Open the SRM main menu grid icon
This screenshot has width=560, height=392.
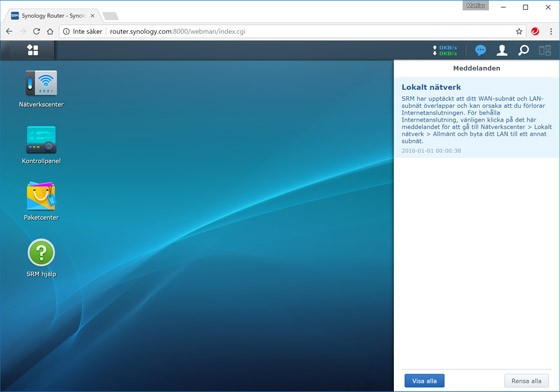pos(32,50)
